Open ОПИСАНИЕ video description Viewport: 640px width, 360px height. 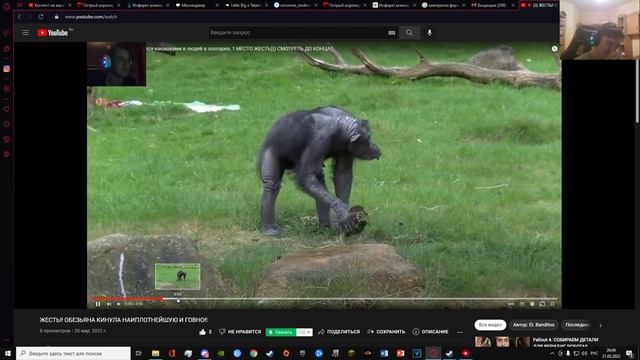[431, 332]
